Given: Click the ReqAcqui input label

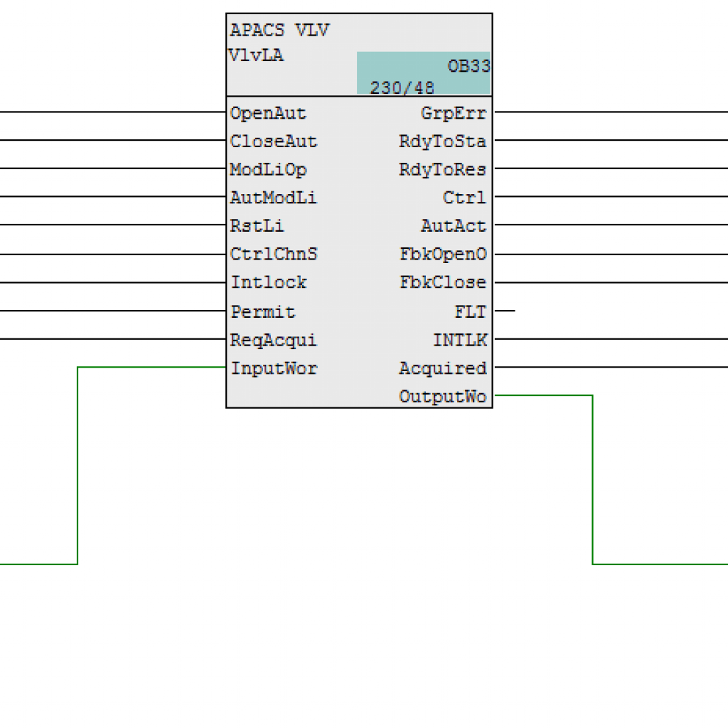Looking at the screenshot, I should (x=273, y=341).
